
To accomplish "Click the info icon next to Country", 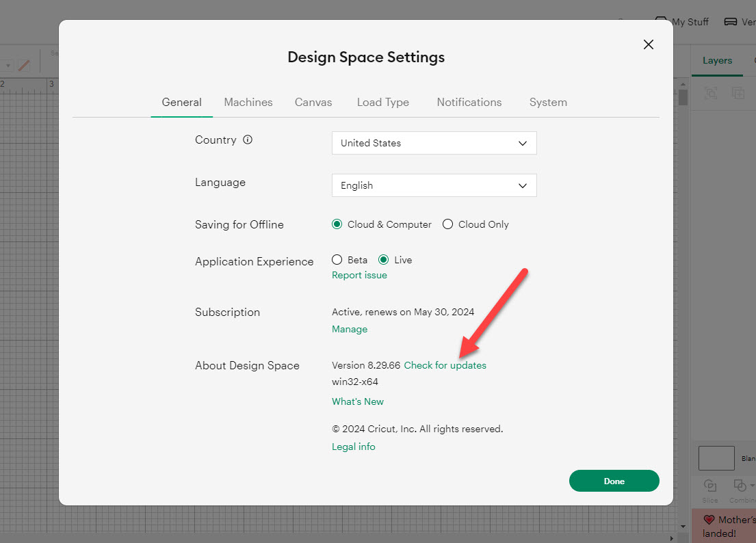I will 248,139.
